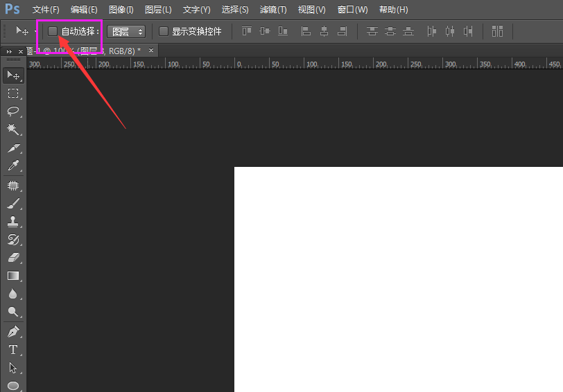The image size is (563, 392).
Task: Close the toolbox panel
Action: pyautogui.click(x=21, y=52)
